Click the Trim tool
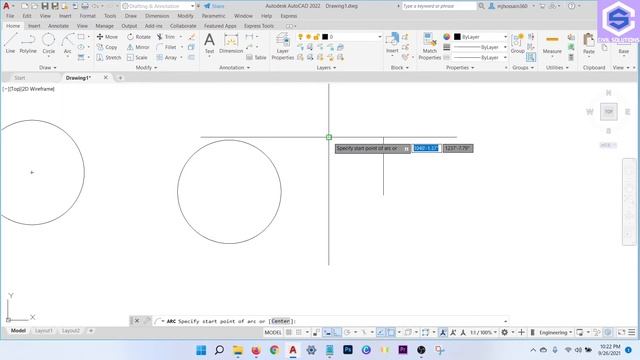Image resolution: width=640 pixels, height=360 pixels. click(166, 37)
